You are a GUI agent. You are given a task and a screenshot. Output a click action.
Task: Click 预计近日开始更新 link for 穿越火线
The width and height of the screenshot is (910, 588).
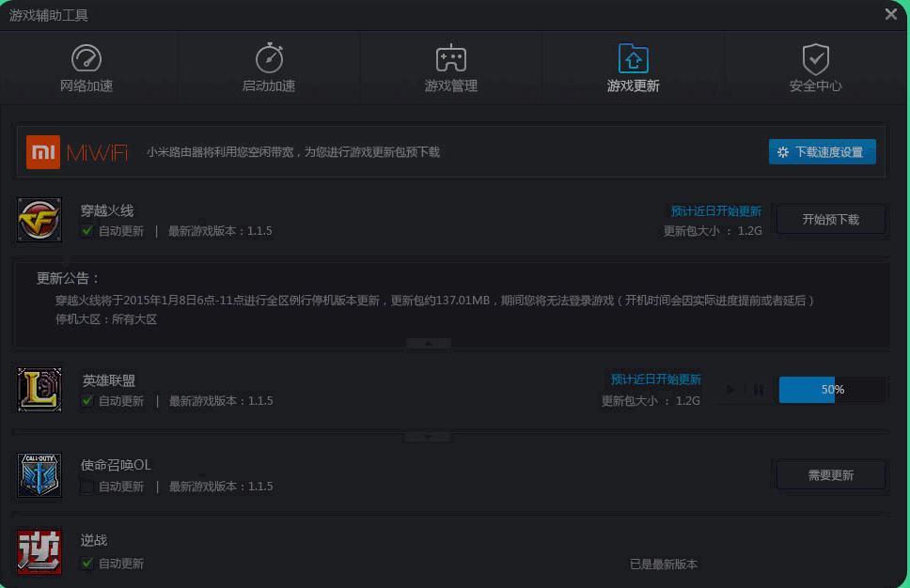(x=716, y=211)
